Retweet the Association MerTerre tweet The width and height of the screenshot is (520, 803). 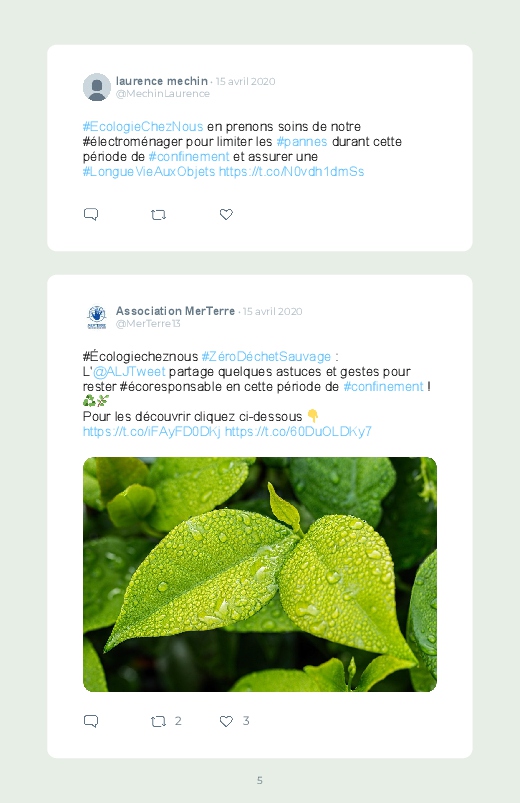158,722
